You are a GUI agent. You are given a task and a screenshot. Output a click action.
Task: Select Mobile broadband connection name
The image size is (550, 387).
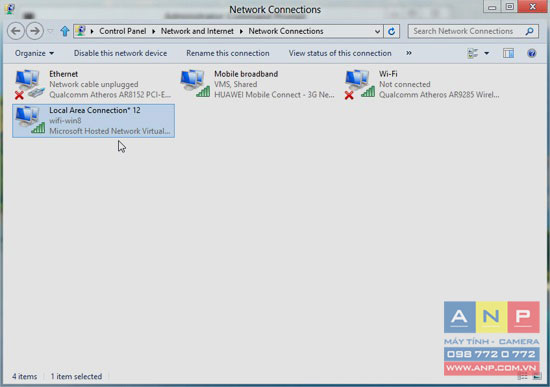click(246, 74)
